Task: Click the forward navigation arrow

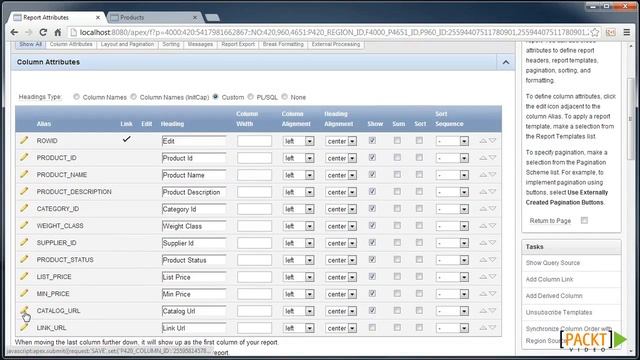Action: (x=29, y=32)
